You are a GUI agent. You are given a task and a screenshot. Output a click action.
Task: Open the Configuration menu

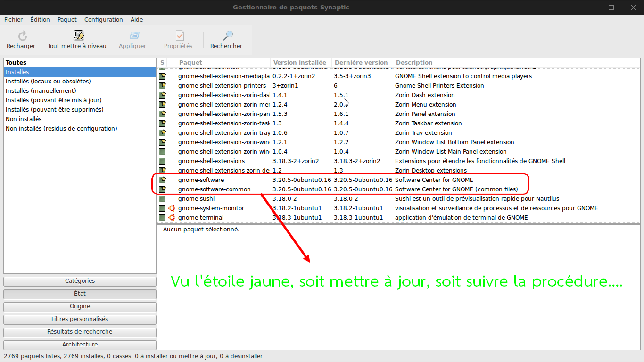tap(103, 20)
